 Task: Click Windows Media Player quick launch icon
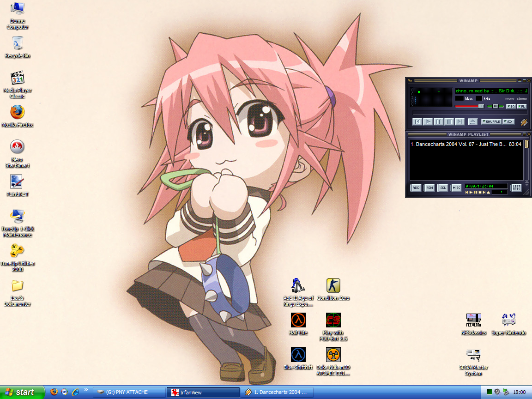[x=65, y=392]
